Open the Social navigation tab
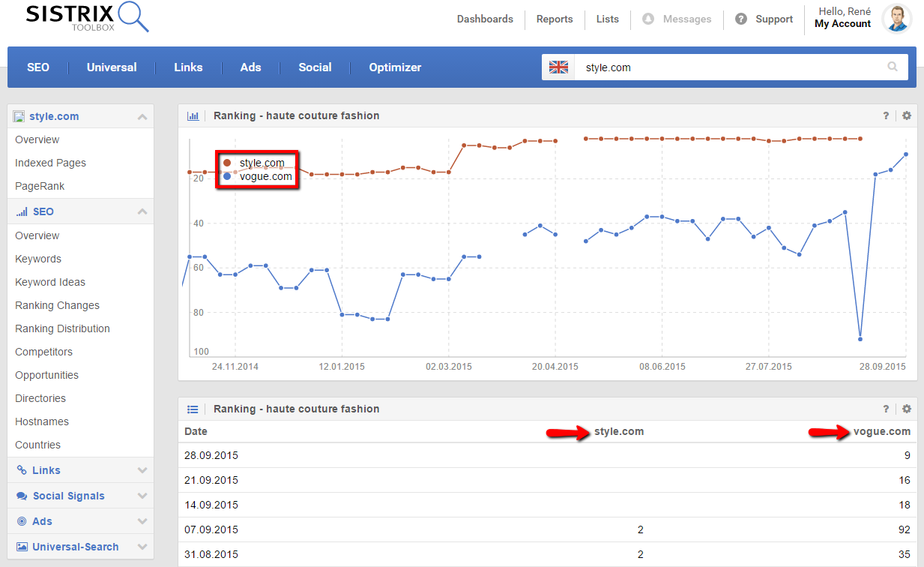This screenshot has height=567, width=924. click(315, 67)
